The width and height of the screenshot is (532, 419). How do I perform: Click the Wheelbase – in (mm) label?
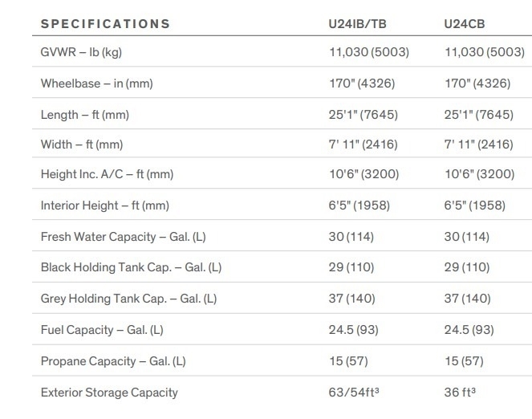[91, 83]
